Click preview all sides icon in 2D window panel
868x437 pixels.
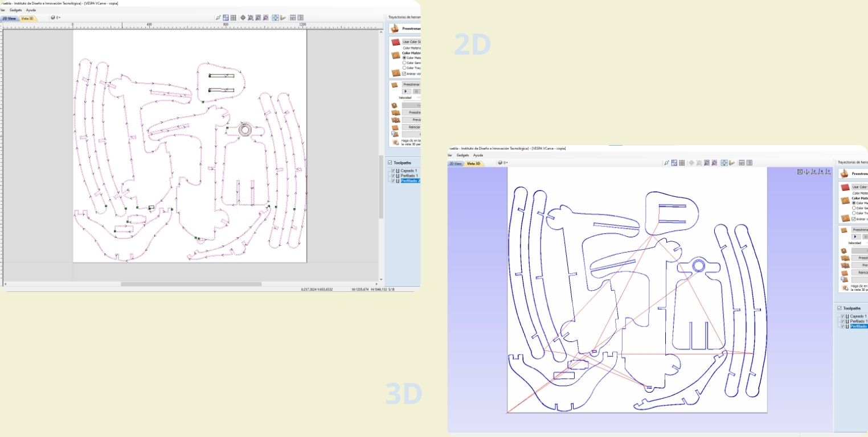(x=396, y=120)
